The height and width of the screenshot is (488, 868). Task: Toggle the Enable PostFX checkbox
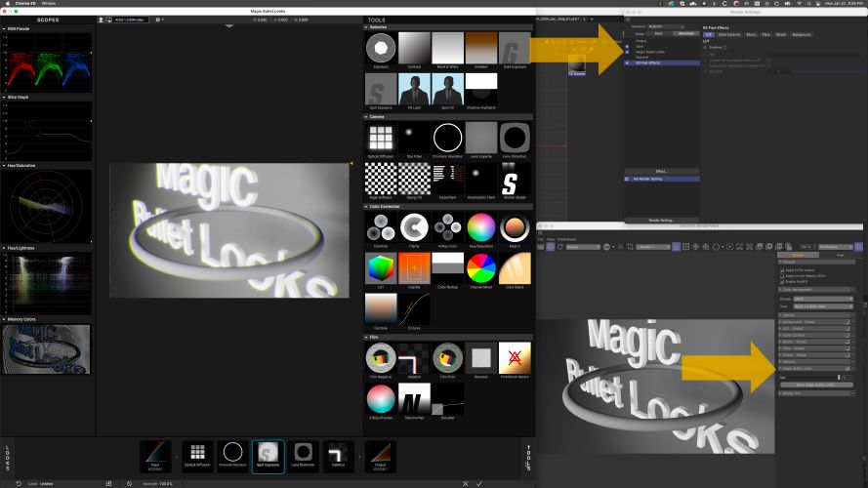(x=782, y=282)
